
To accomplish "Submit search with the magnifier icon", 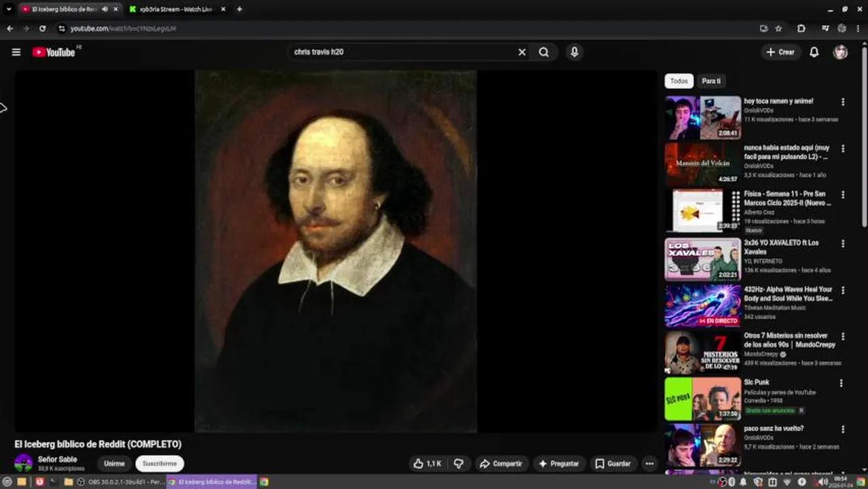I will tap(544, 52).
